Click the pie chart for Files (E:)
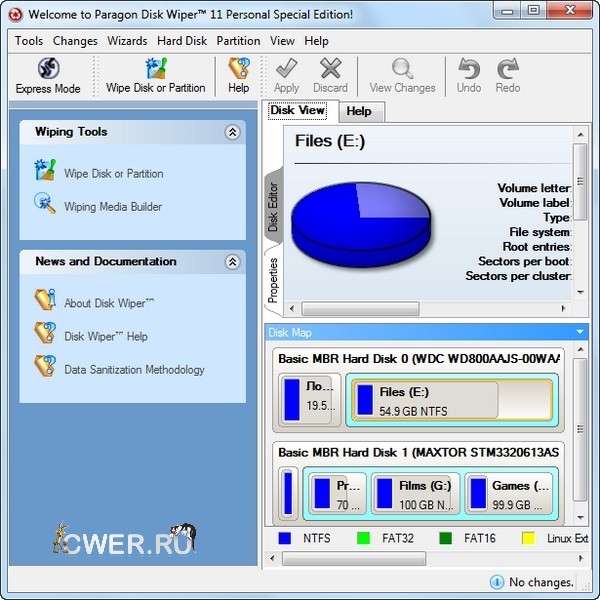 pos(361,224)
